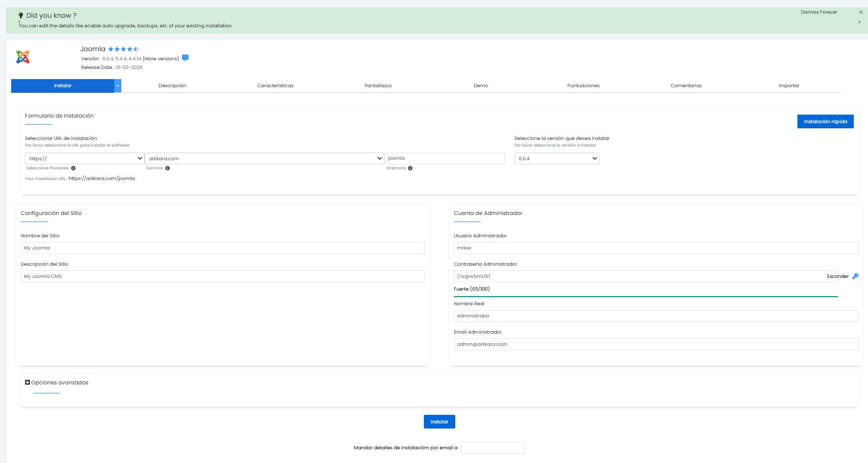Viewport: 868px width, 463px height.
Task: Click the info icon beside Dominio
Action: tap(168, 168)
